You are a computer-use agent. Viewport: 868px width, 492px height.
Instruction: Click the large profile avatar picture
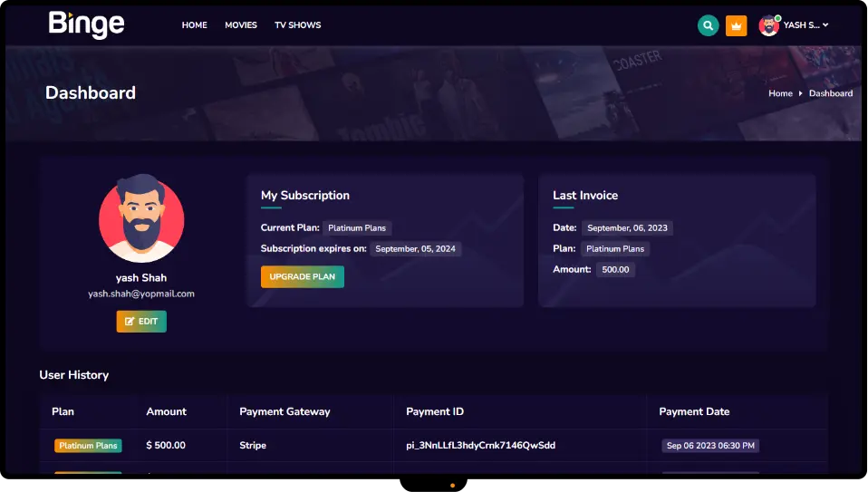tap(141, 218)
